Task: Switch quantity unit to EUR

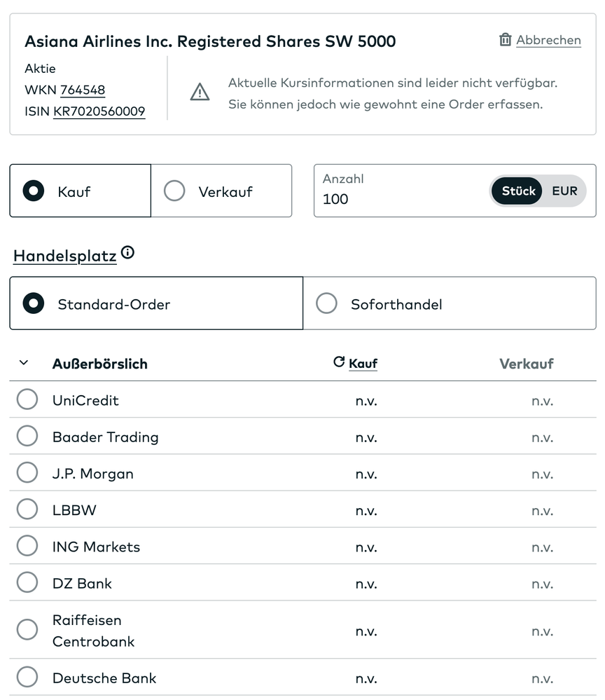Action: click(x=564, y=191)
